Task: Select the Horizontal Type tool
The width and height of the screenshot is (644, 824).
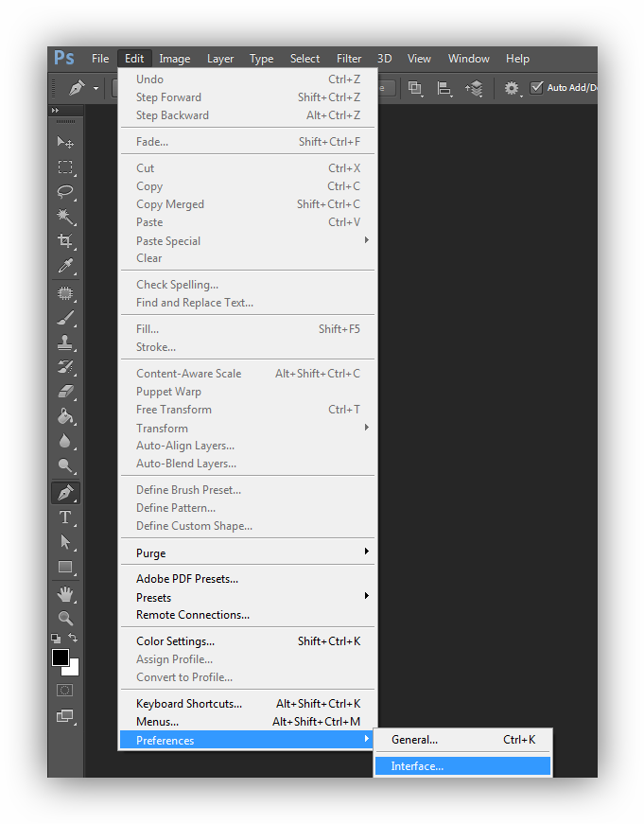Action: tap(65, 517)
